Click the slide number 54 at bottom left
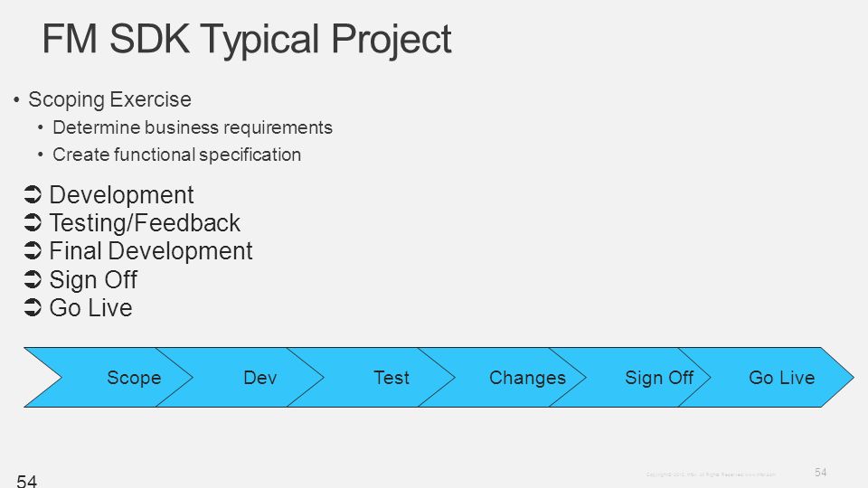This screenshot has height=488, width=868. 26,481
